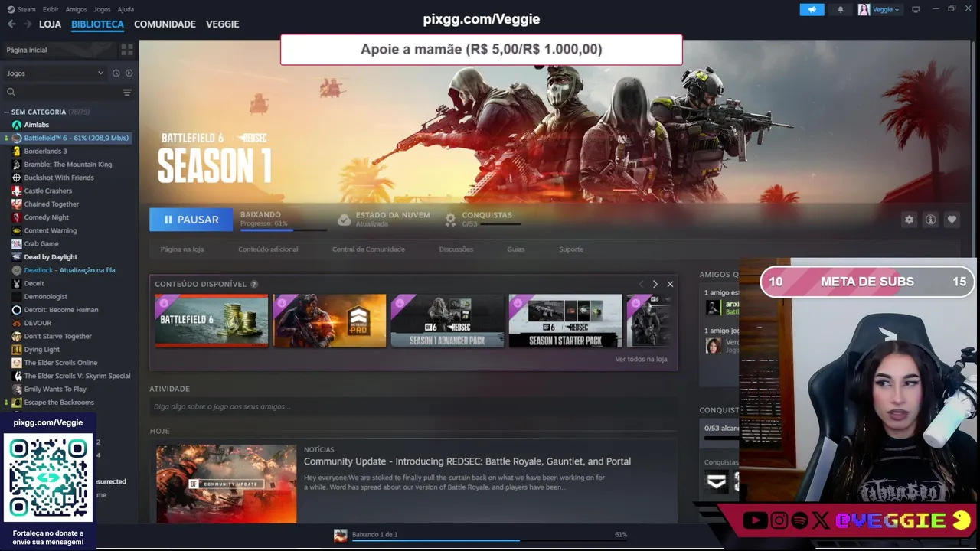Switch to the BIBLIOTECA tab
Screen dimensions: 980x551
(x=97, y=24)
